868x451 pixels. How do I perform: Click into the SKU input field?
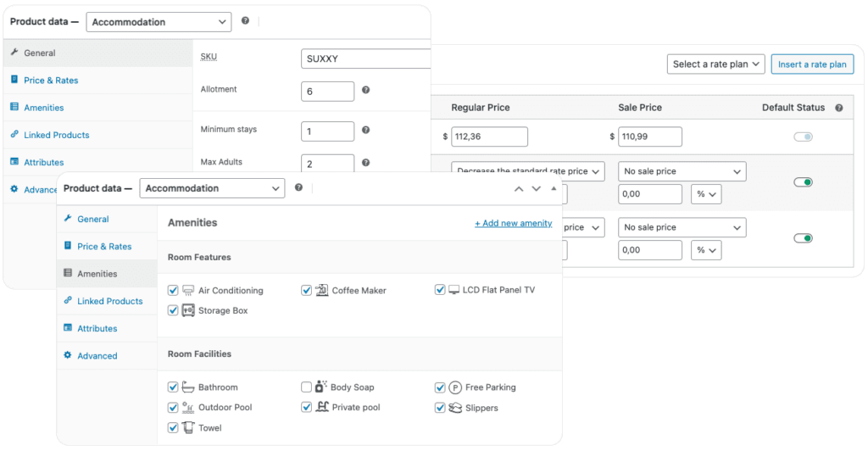[x=366, y=58]
